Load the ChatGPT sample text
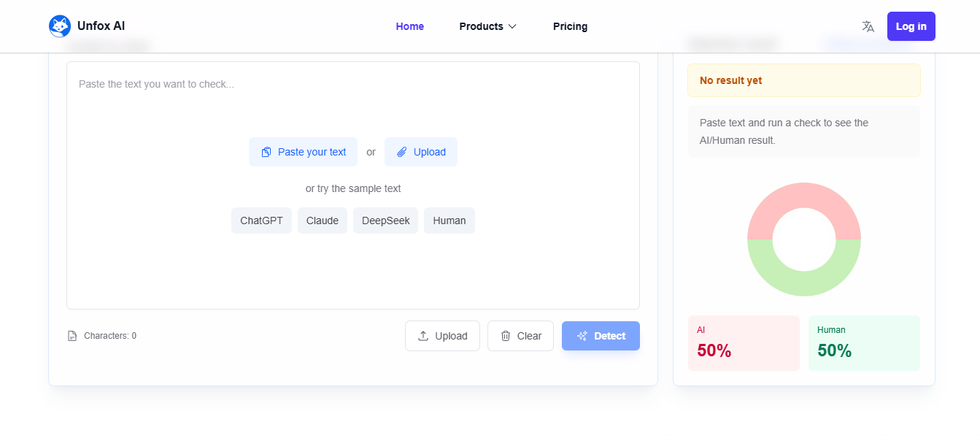Screen dimensions: 980x441 click(261, 220)
